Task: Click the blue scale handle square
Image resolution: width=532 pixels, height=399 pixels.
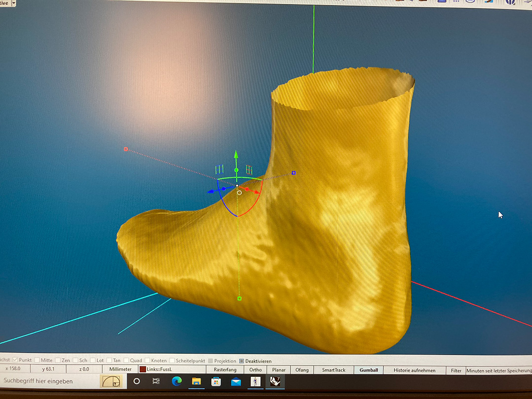Action: click(294, 173)
